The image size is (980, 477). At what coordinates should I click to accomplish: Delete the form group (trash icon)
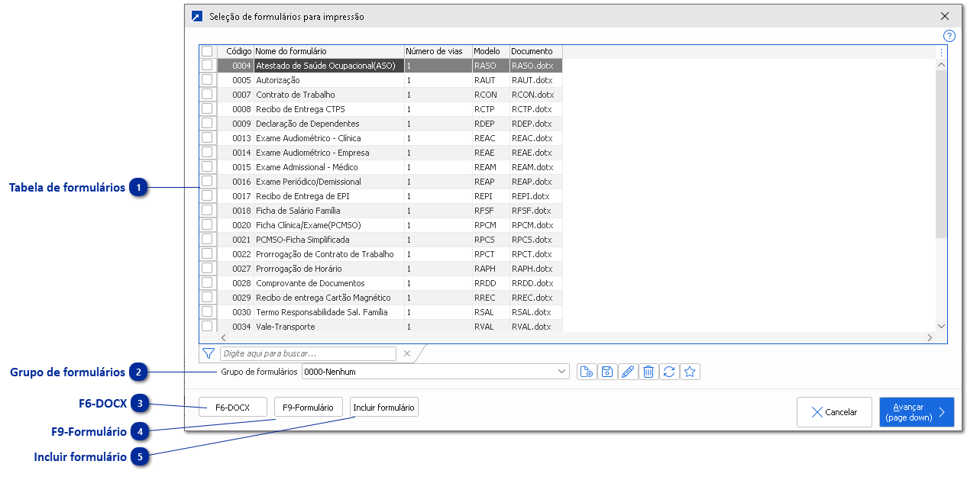coord(648,372)
